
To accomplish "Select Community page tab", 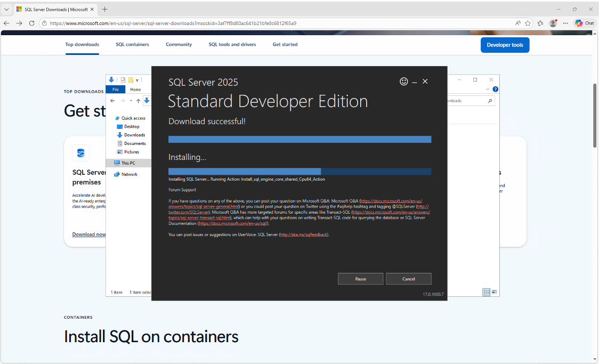I will (x=179, y=44).
